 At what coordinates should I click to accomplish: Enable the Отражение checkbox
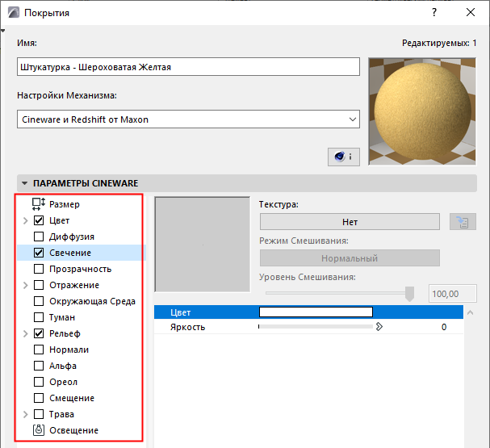[x=39, y=285]
